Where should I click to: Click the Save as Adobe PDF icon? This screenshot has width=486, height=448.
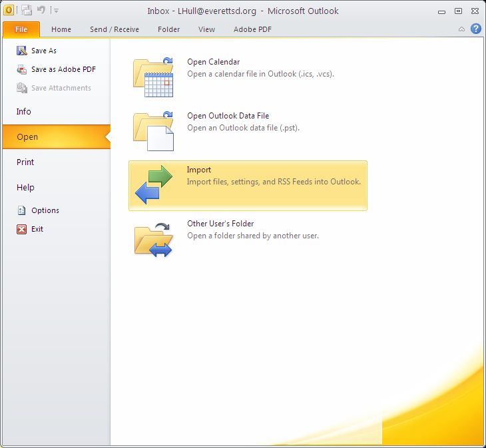coord(22,69)
